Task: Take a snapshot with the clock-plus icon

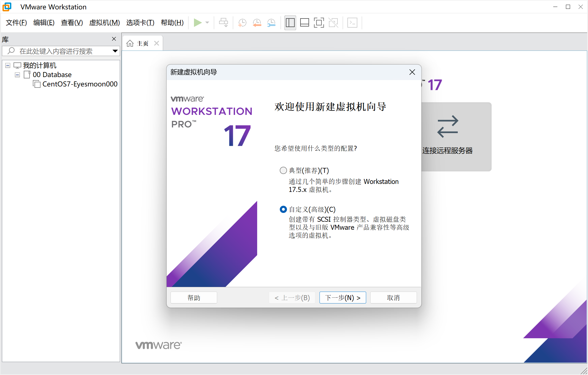Action: (x=242, y=23)
